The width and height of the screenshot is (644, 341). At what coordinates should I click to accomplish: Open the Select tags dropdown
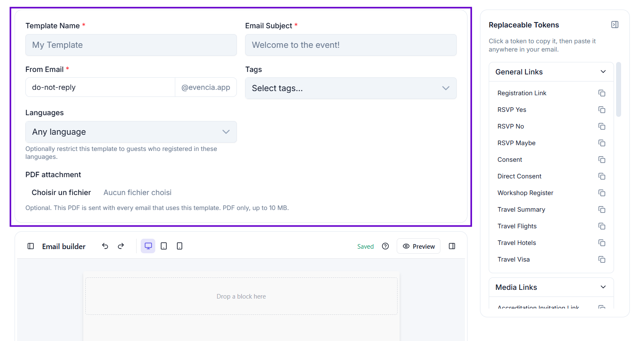click(351, 88)
